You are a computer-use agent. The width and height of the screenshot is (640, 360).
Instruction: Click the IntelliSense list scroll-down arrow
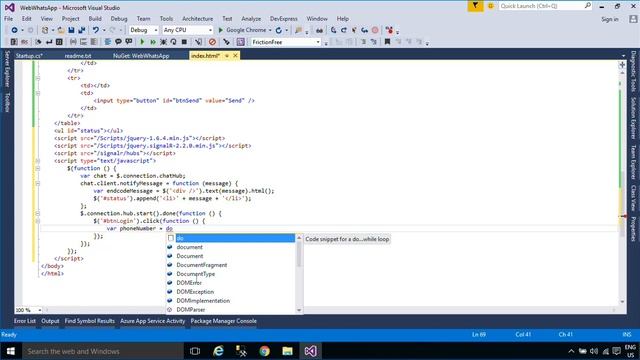(299, 310)
